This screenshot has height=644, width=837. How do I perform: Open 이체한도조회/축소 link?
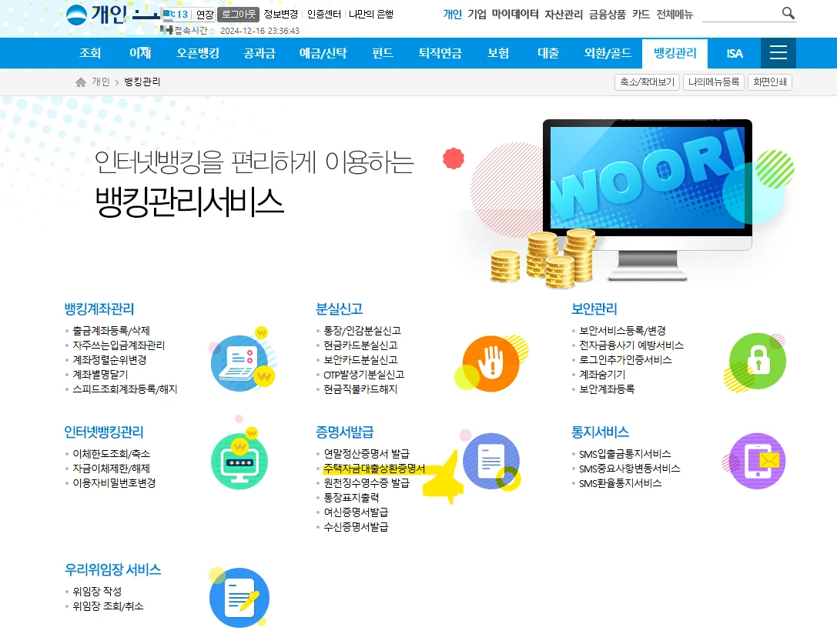coord(111,454)
